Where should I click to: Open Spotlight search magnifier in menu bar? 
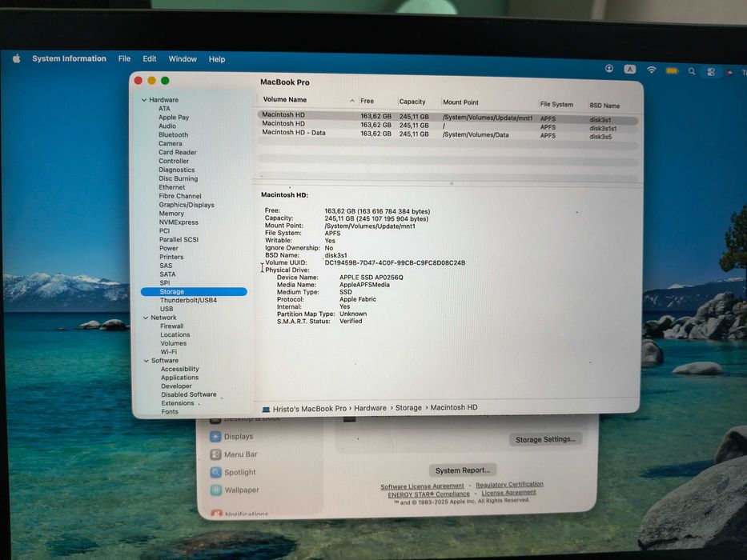tap(691, 71)
